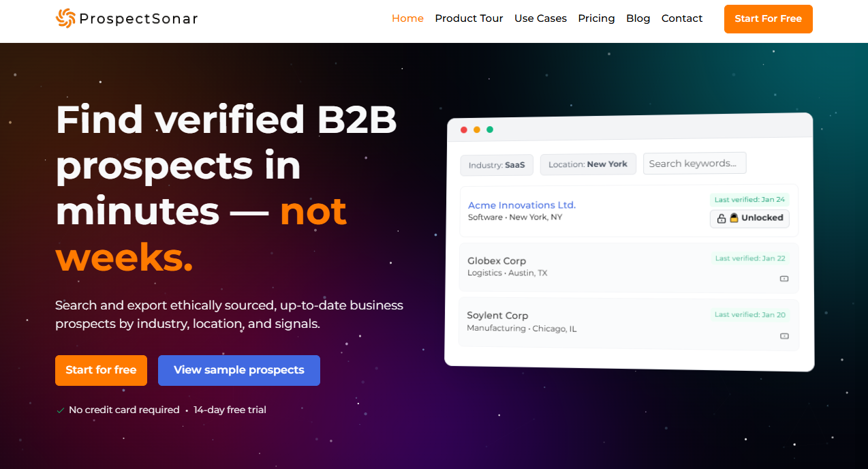868x469 pixels.
Task: Click the green dot in mockup window header
Action: 490,130
